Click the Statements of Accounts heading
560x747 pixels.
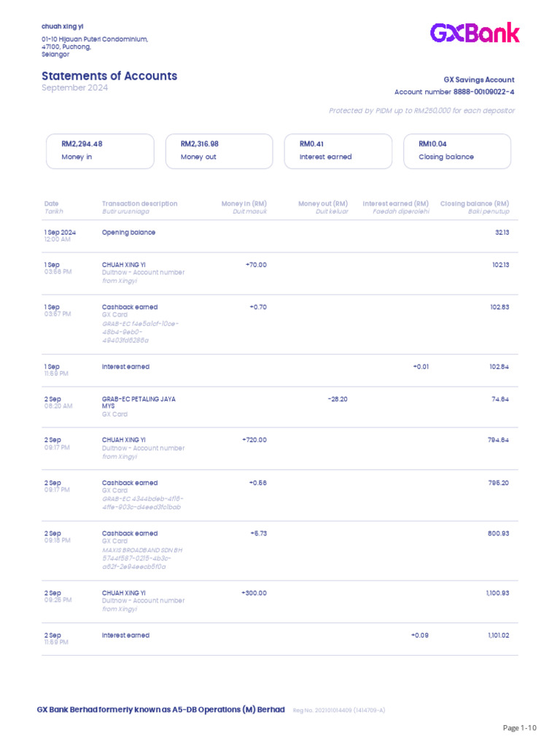pos(109,76)
